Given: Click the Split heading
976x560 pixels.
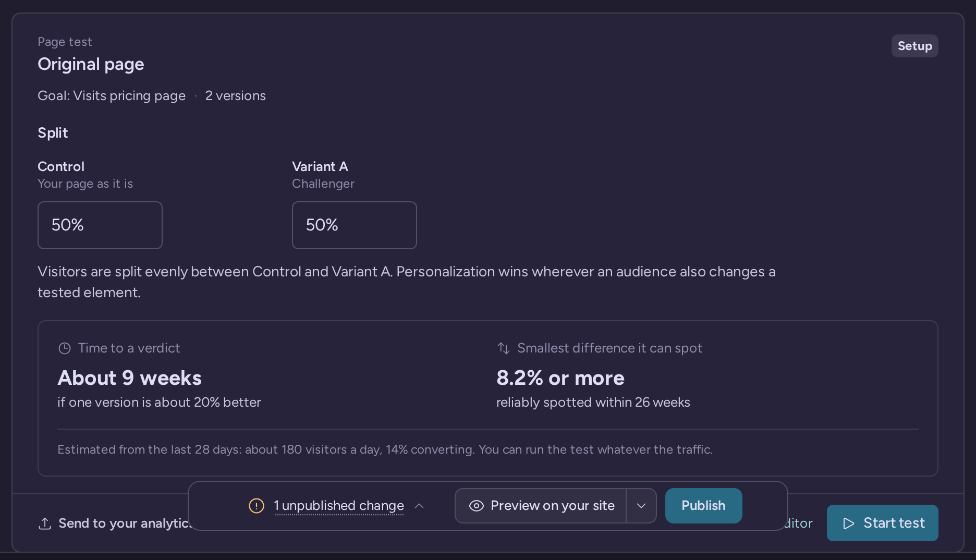Looking at the screenshot, I should pos(53,133).
